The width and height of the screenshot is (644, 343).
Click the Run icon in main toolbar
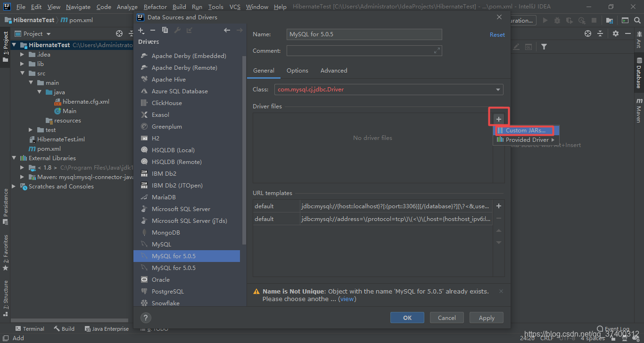click(x=545, y=20)
